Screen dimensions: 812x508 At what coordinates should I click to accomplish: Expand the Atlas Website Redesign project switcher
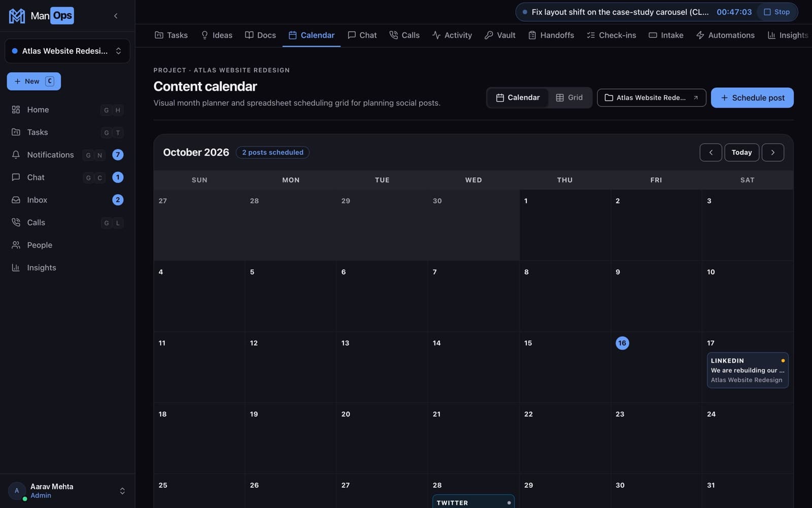67,51
